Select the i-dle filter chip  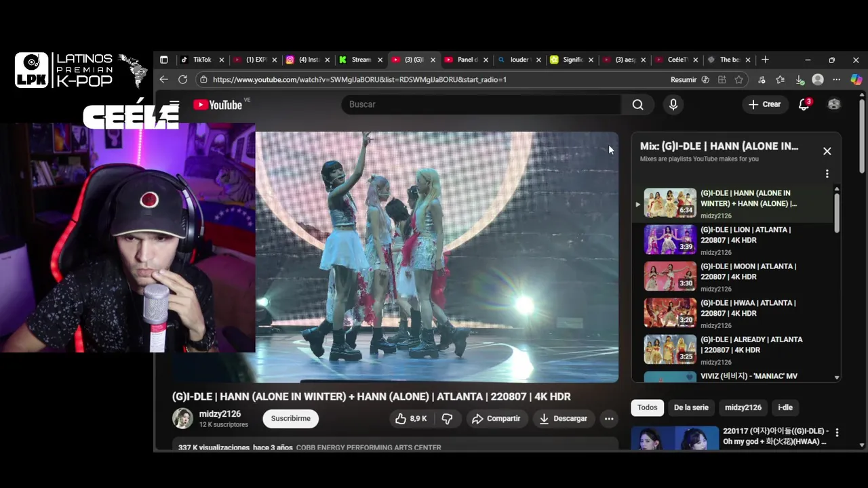(785, 407)
